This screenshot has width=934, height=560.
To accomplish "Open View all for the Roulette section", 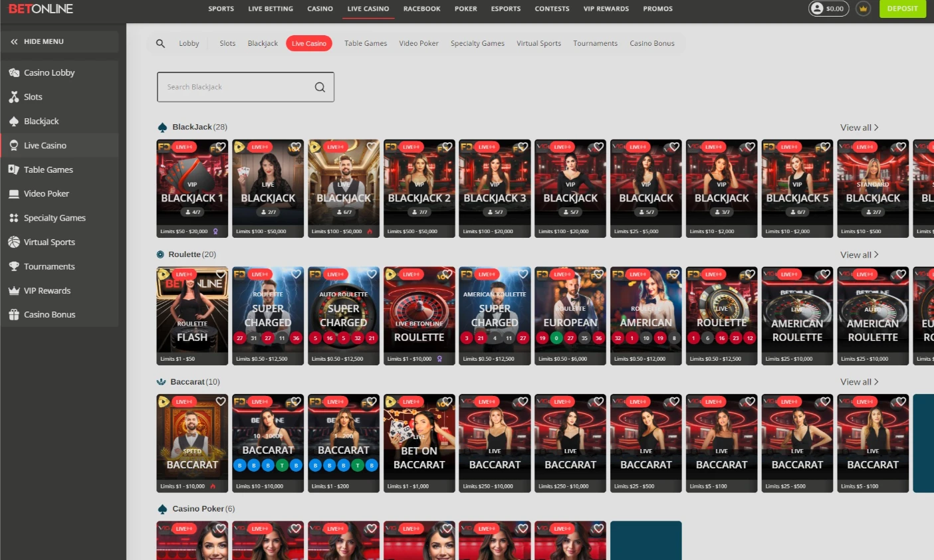I will 860,254.
